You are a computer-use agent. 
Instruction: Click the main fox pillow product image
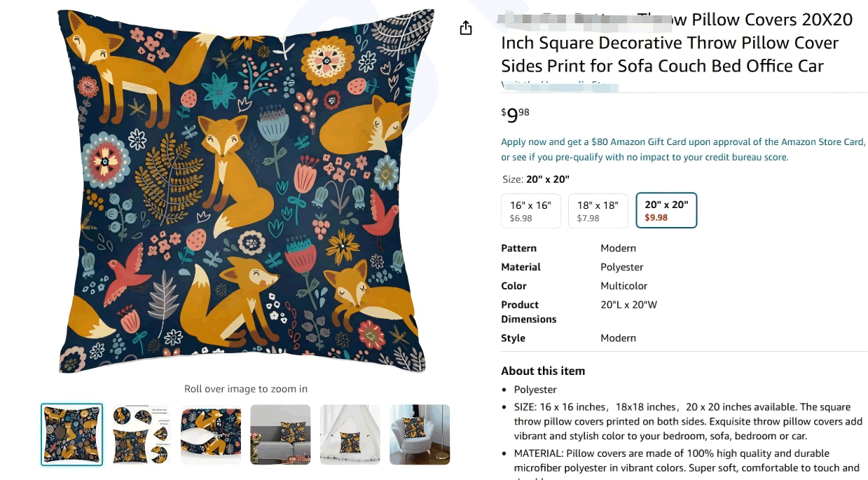click(246, 191)
